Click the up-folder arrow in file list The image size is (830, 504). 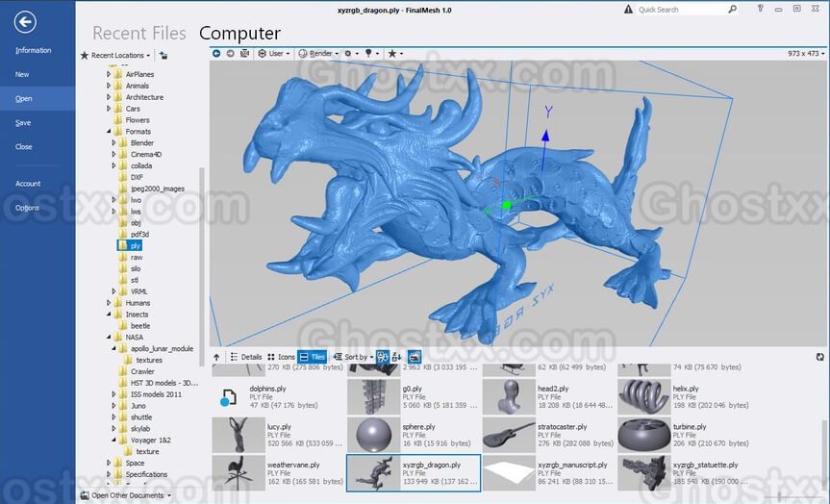point(216,357)
